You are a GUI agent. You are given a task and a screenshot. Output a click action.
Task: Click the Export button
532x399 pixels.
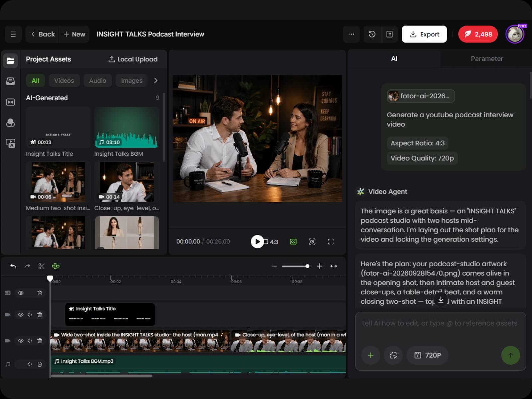point(424,34)
